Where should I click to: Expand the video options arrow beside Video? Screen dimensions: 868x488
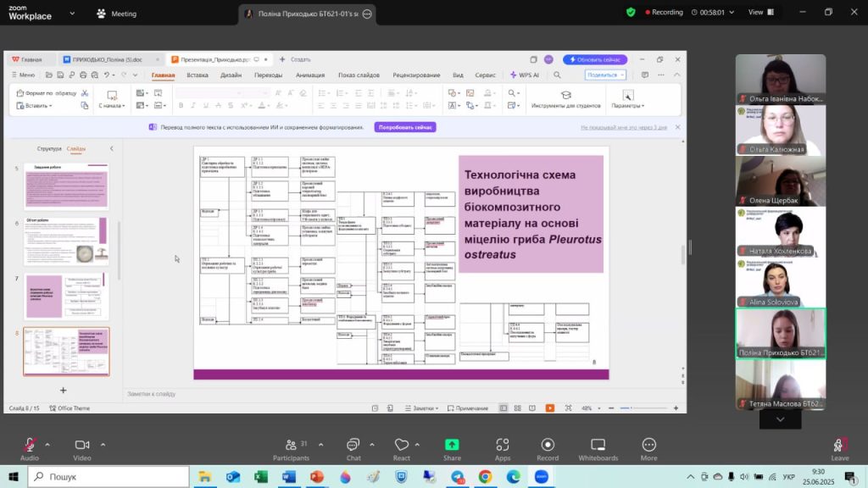(x=103, y=444)
